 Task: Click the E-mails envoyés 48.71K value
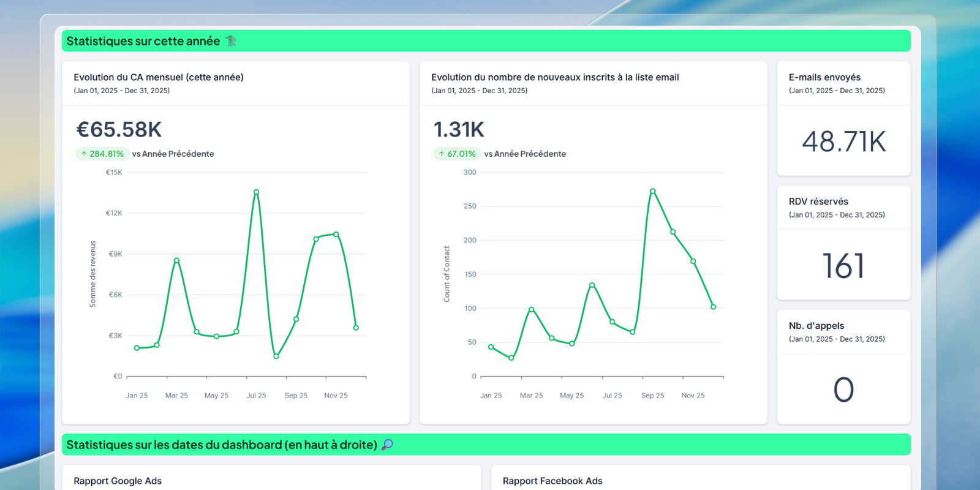(844, 141)
